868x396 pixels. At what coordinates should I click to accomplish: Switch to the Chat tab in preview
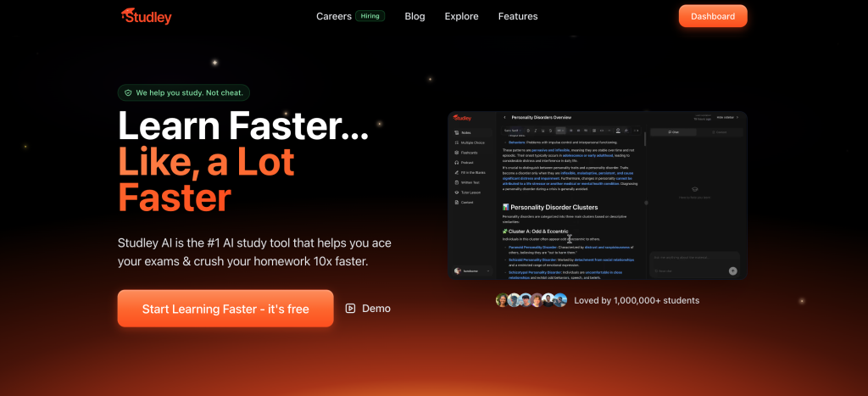674,132
